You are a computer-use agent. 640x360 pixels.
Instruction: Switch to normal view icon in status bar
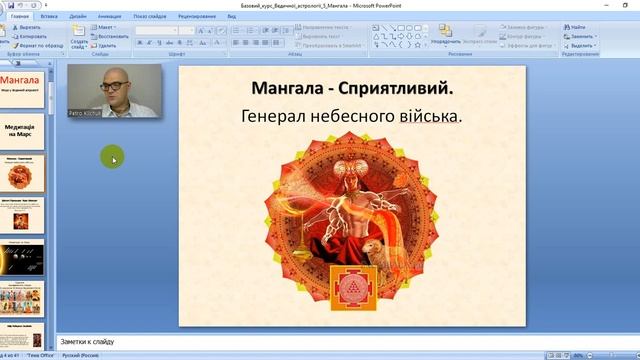pyautogui.click(x=551, y=356)
